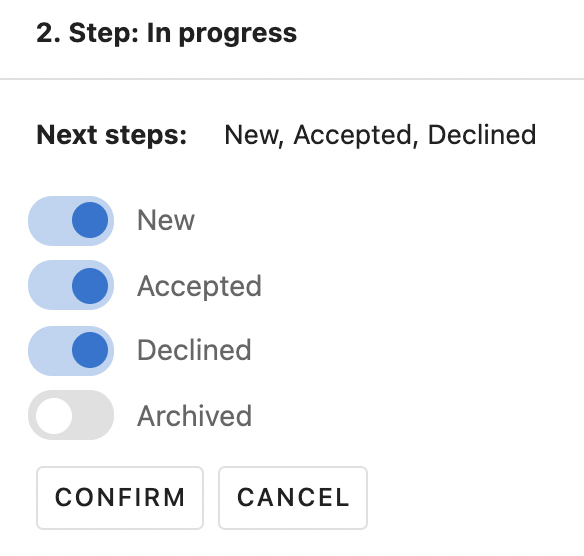Enable the Archived toggle switch
Image resolution: width=584 pixels, height=556 pixels.
point(71,415)
